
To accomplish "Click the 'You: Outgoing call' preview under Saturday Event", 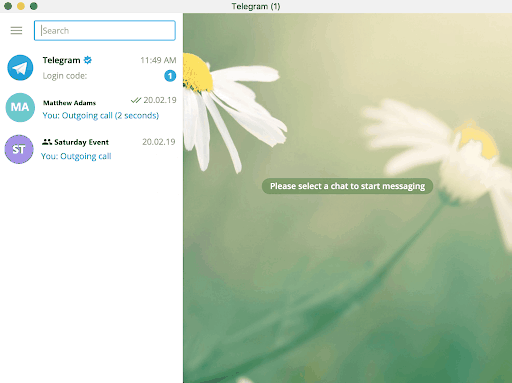I will [76, 156].
